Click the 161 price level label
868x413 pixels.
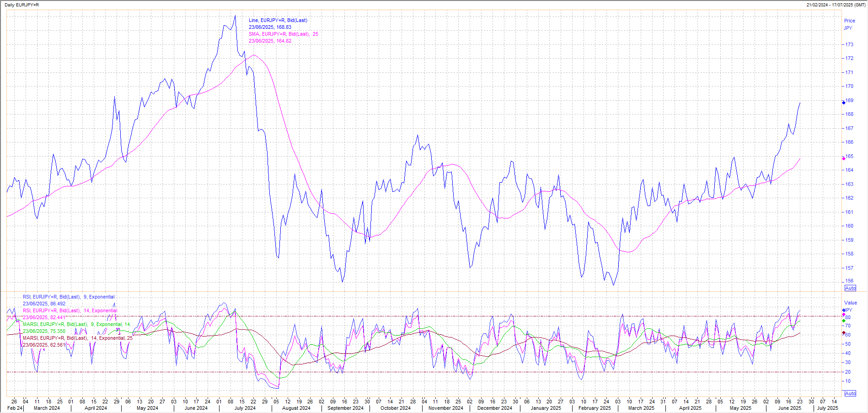click(x=849, y=212)
